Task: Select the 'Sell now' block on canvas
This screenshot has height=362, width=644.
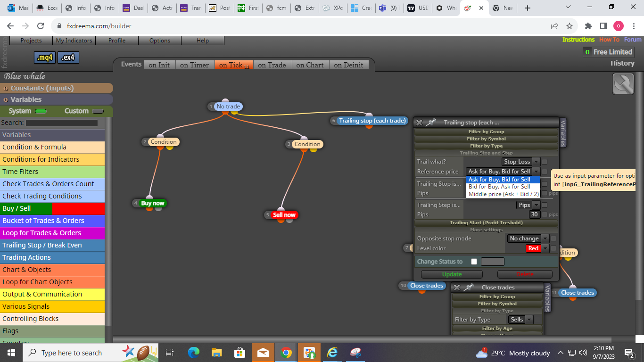Action: click(x=284, y=215)
